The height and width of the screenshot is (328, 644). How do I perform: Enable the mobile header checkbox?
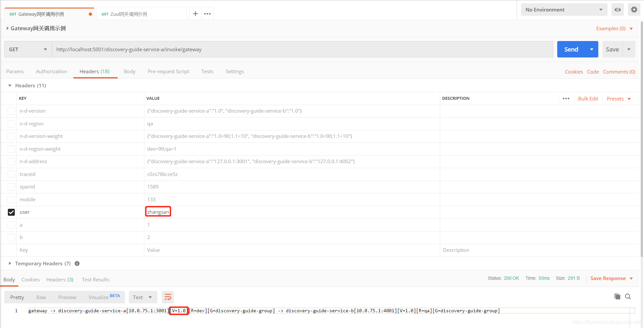(11, 200)
